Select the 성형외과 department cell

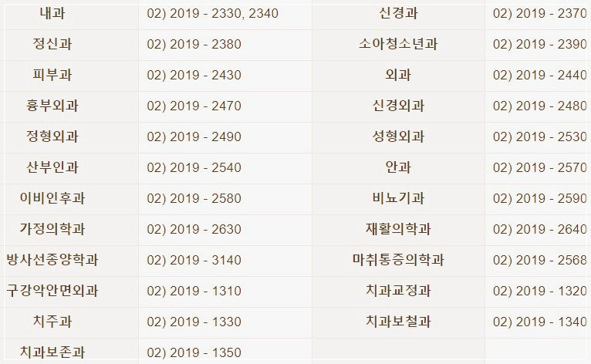(x=398, y=136)
